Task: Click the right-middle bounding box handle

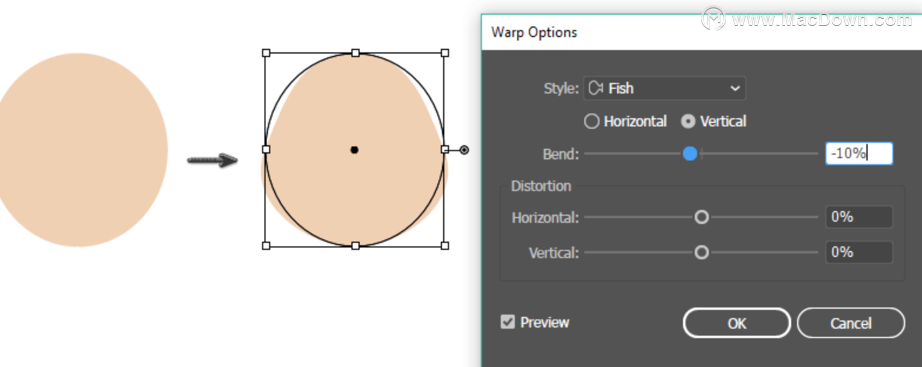Action: 445,150
